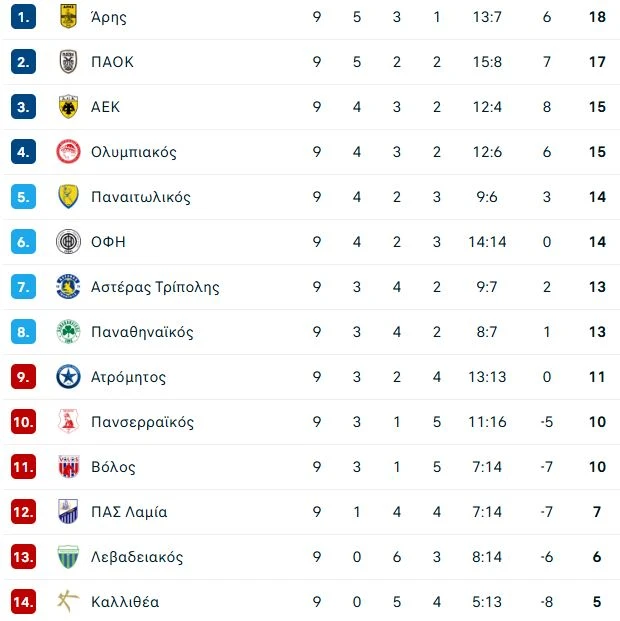Click the ΠΑΟΚ club logo

[x=68, y=62]
